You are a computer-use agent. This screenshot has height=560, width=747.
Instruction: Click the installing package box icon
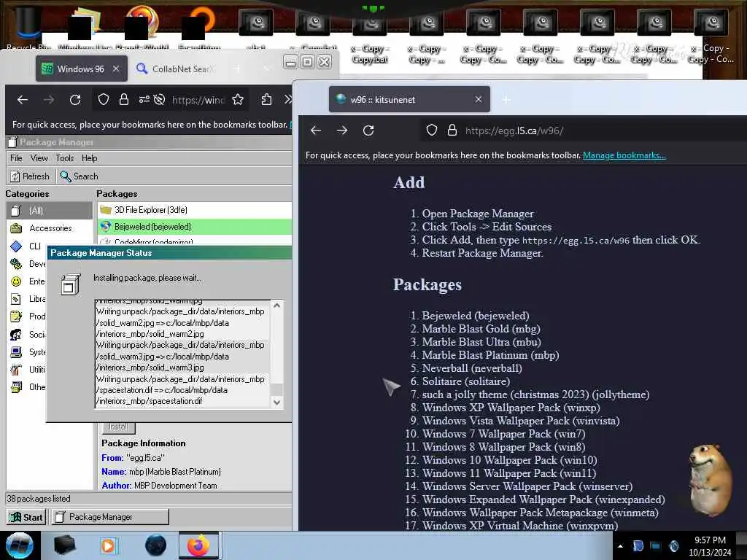[x=71, y=285]
